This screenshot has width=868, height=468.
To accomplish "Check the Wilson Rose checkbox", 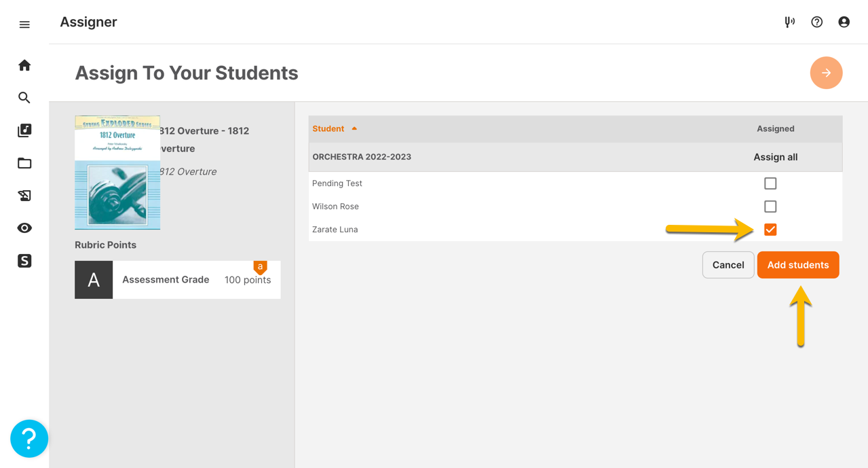I will pos(770,206).
